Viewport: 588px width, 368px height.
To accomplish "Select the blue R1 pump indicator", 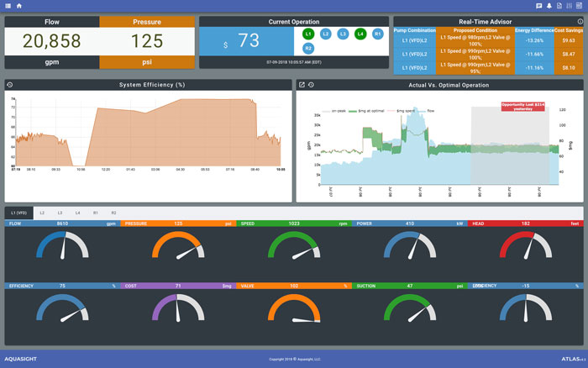I will 378,34.
